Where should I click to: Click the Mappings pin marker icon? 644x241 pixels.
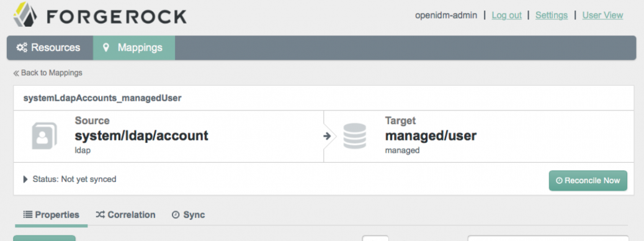pos(106,48)
